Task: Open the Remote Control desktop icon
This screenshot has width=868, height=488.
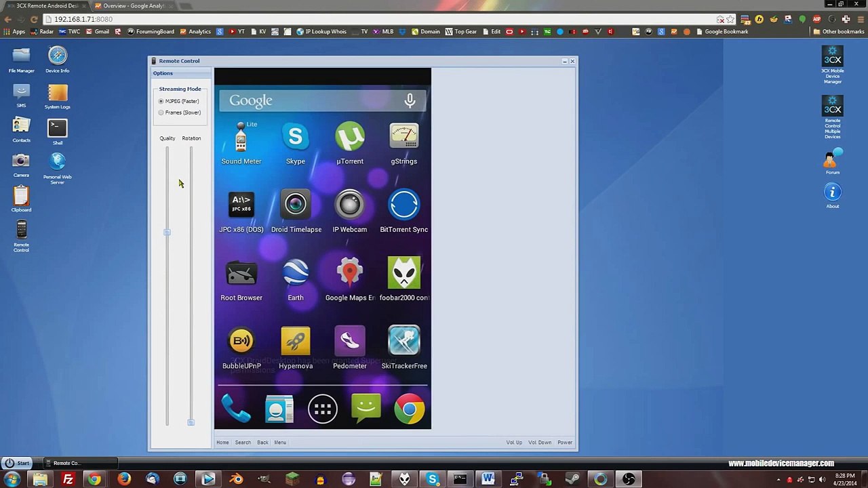Action: pos(21,236)
